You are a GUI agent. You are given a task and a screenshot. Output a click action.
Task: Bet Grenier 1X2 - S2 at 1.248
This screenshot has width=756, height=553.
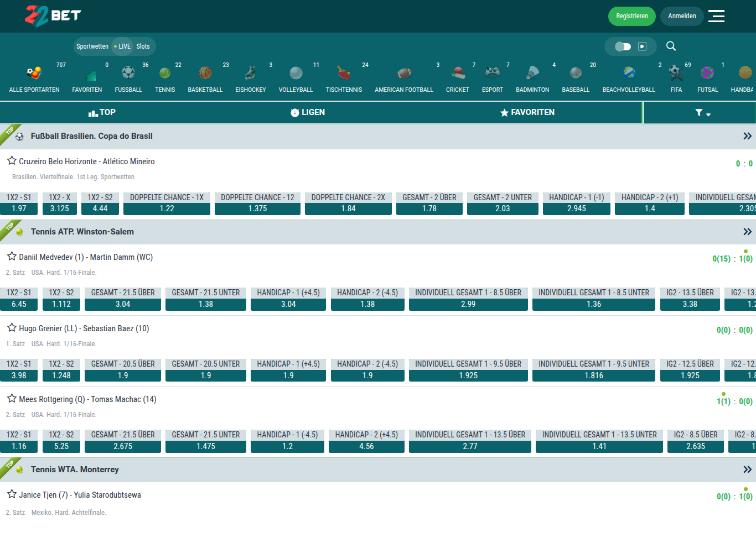(x=61, y=375)
